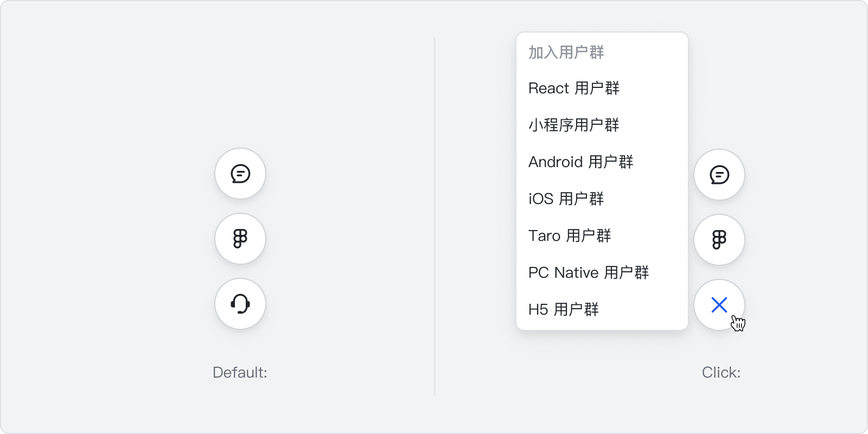Click blank popup area right of H5 用户群
868x434 pixels.
643,309
